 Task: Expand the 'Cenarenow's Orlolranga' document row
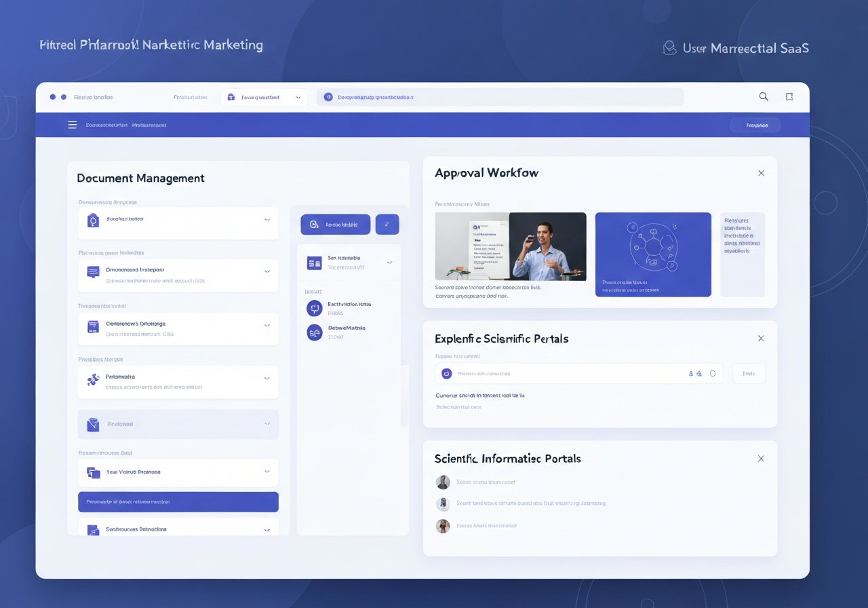[x=267, y=325]
